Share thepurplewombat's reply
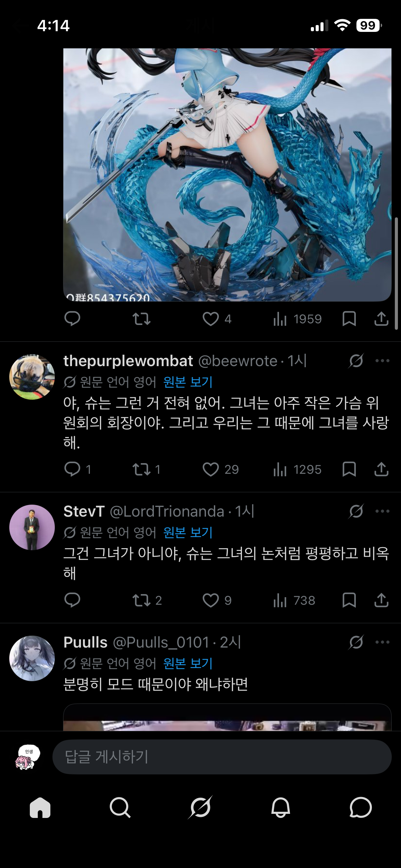 (x=381, y=469)
